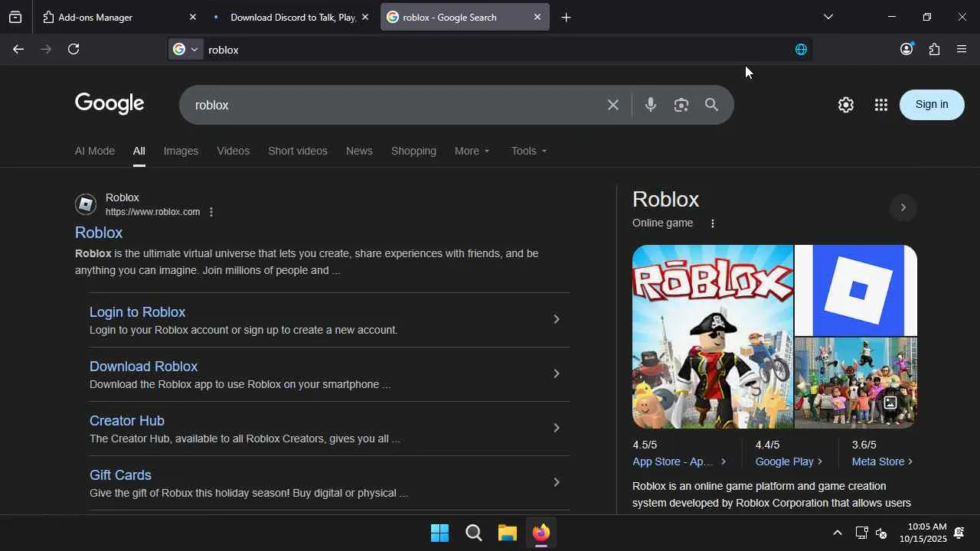Image resolution: width=980 pixels, height=551 pixels.
Task: Open the translate page icon in address bar
Action: coord(801,49)
